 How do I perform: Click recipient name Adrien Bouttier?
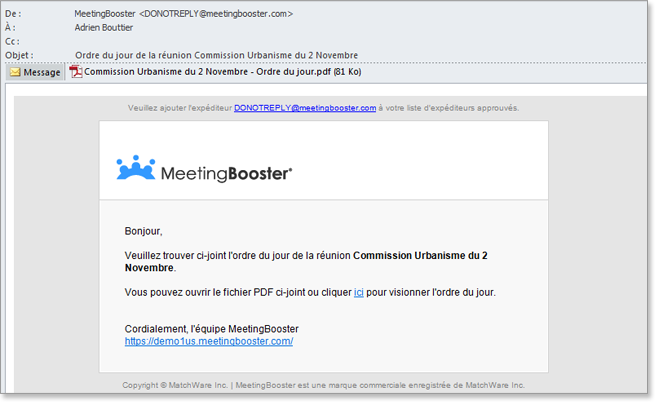point(104,28)
